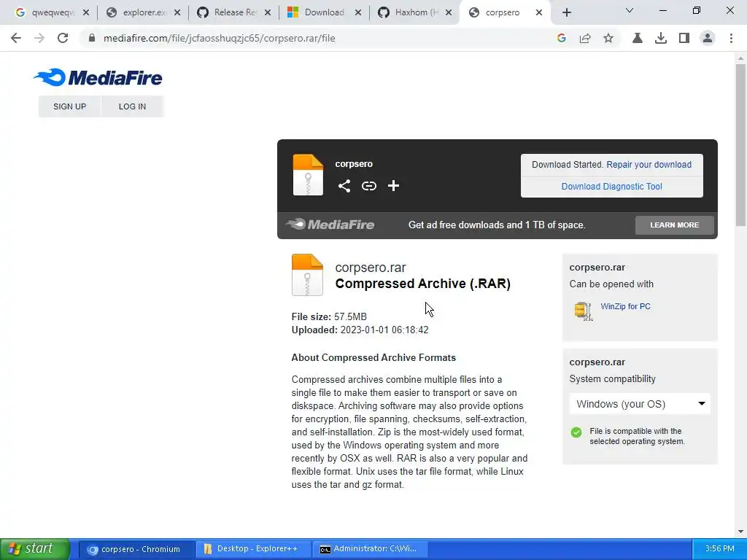Click the About Compressed Archive Formats heading
The width and height of the screenshot is (747, 560).
point(373,357)
